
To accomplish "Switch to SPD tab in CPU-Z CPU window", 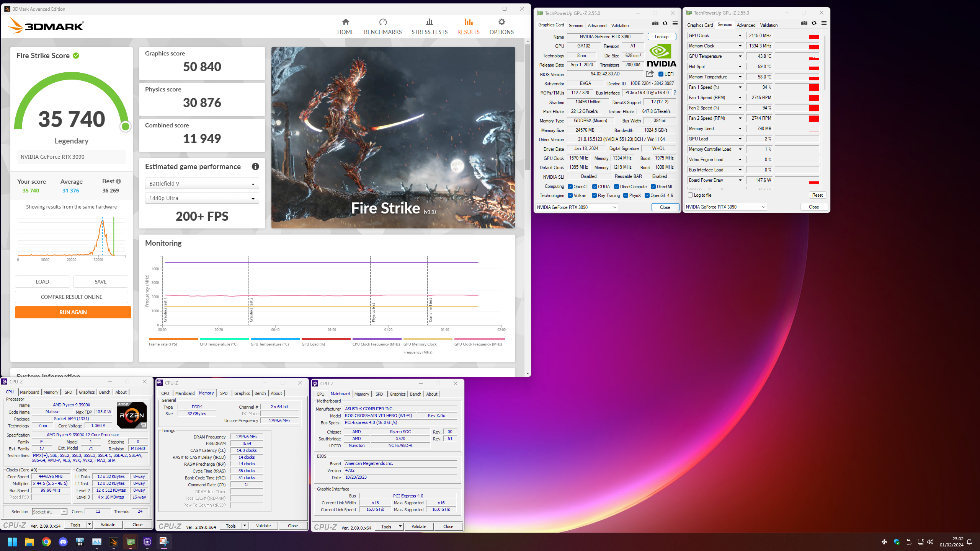I will [x=68, y=392].
